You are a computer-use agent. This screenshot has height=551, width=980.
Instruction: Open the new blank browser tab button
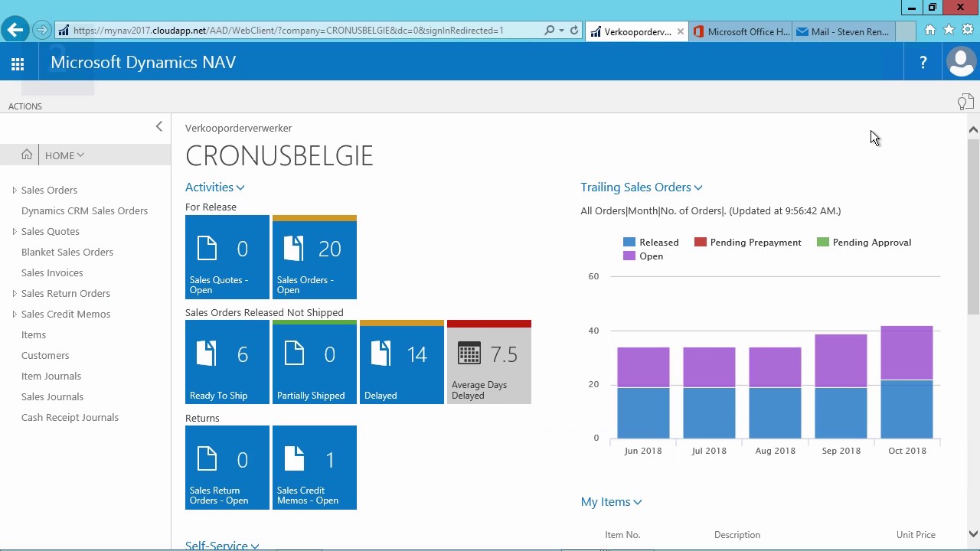(906, 31)
